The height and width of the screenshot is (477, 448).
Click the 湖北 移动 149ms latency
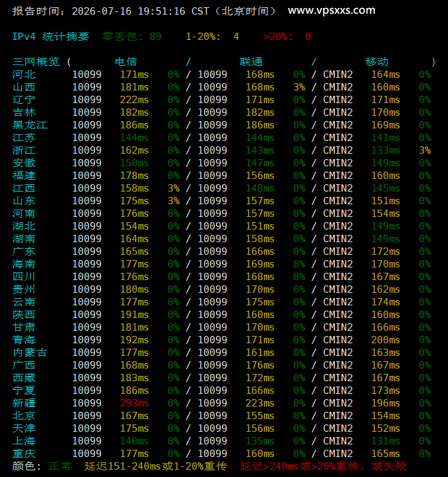pyautogui.click(x=386, y=226)
